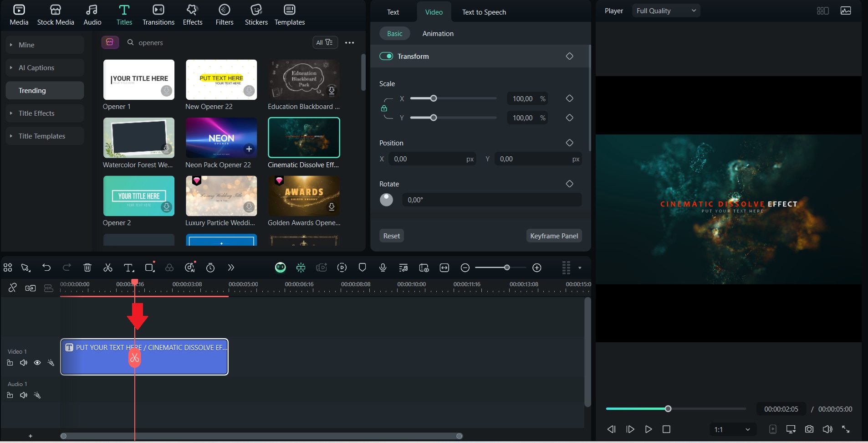Open the track view options dropdown arrow
Screen dimensions: 868x443
point(580,268)
